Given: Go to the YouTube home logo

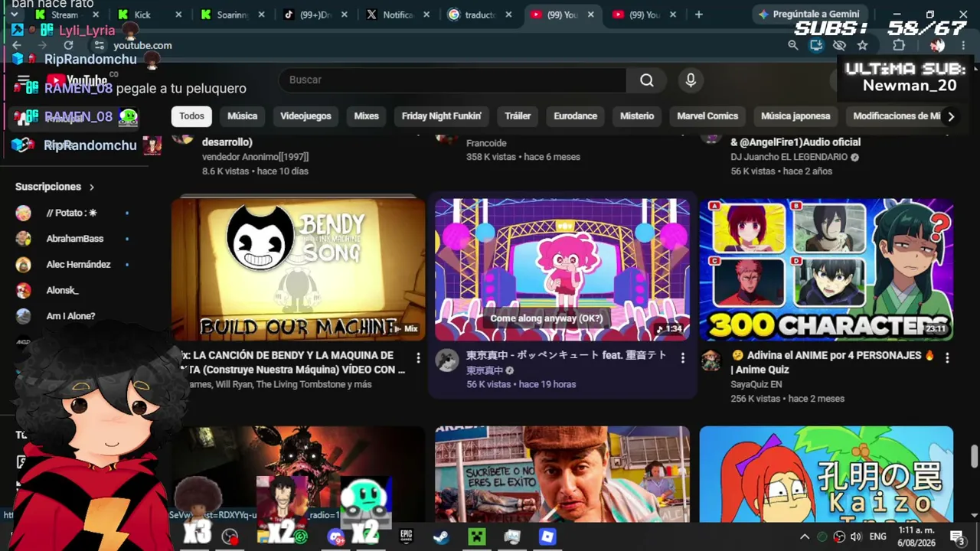Looking at the screenshot, I should tap(77, 80).
